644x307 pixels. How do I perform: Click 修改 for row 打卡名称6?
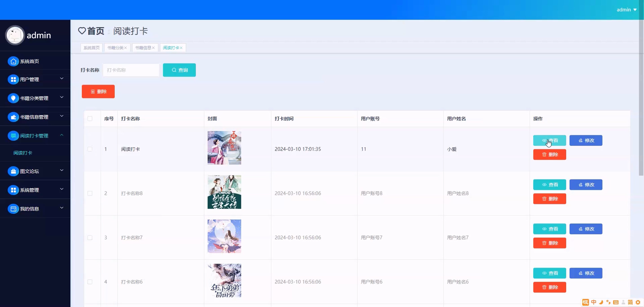tap(586, 273)
